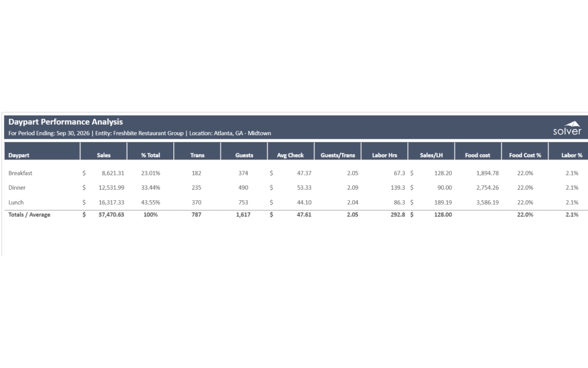Image resolution: width=588 pixels, height=368 pixels.
Task: Select the Guests column header
Action: pos(244,155)
